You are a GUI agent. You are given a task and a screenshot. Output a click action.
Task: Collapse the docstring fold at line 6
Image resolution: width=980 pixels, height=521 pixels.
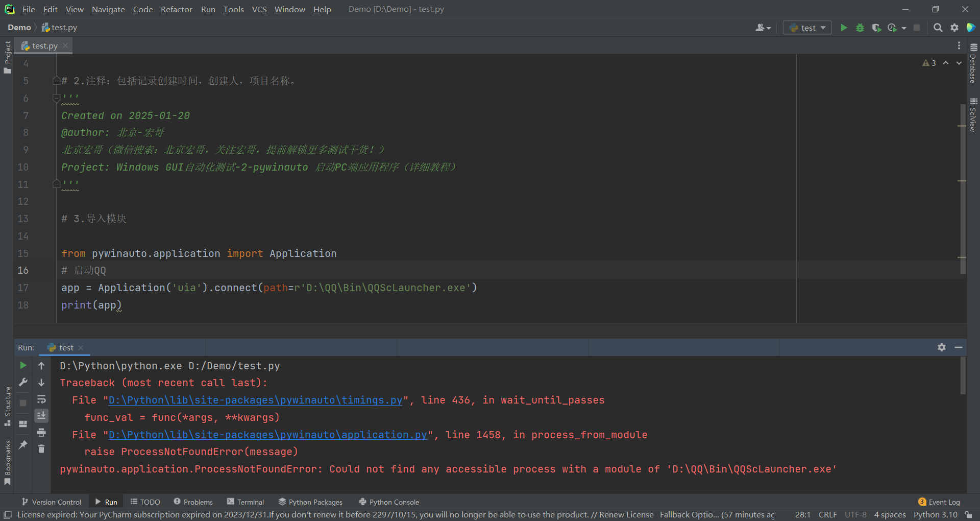pos(57,98)
